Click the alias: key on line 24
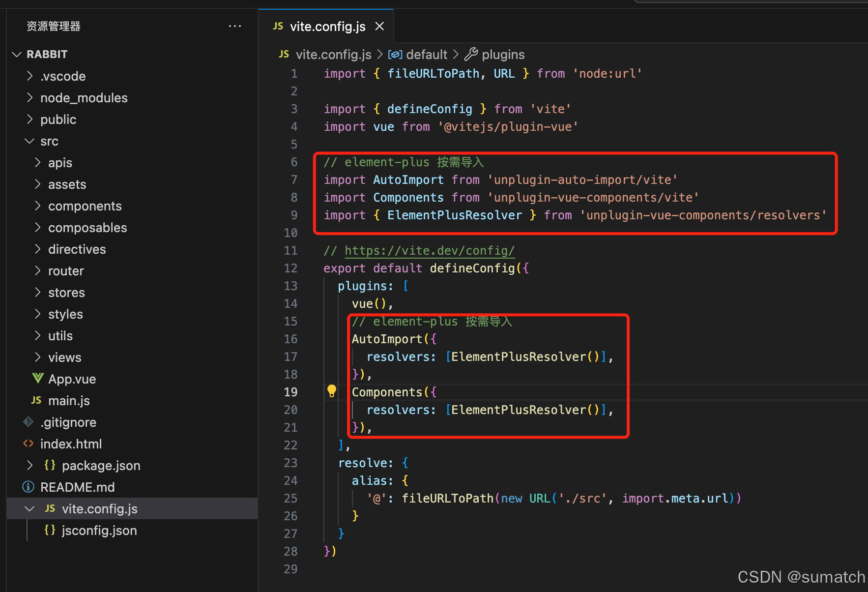868x592 pixels. coord(373,480)
